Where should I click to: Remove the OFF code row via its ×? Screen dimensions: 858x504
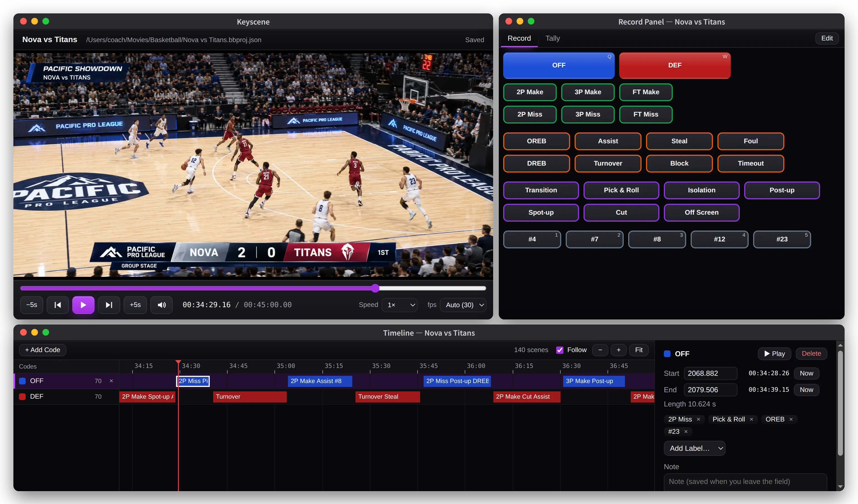tap(111, 381)
